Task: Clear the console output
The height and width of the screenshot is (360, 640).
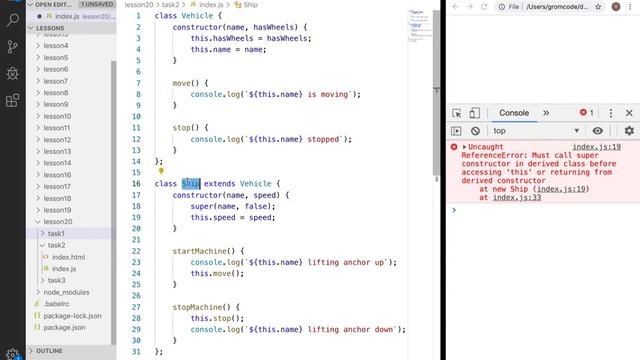Action: (475, 131)
